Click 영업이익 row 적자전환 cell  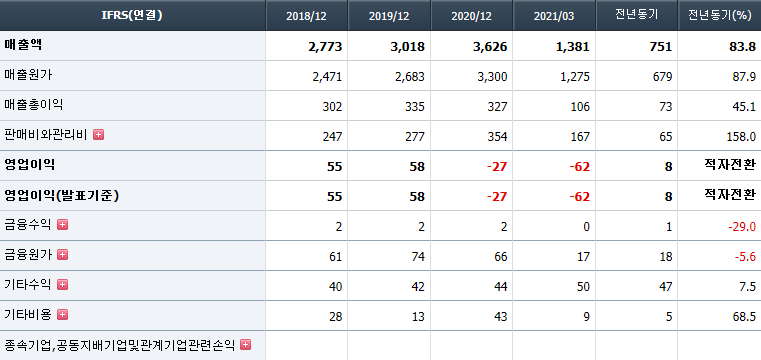tap(729, 165)
